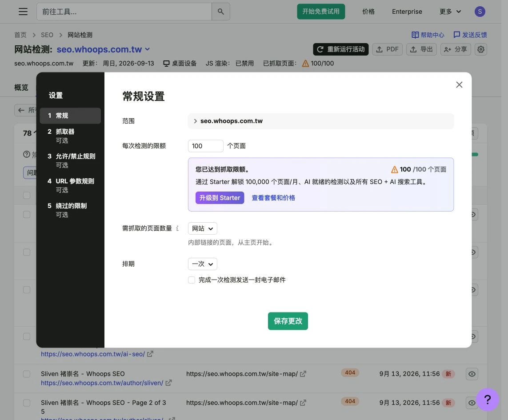Click 重新运行活动 button
The image size is (508, 420).
coord(340,49)
